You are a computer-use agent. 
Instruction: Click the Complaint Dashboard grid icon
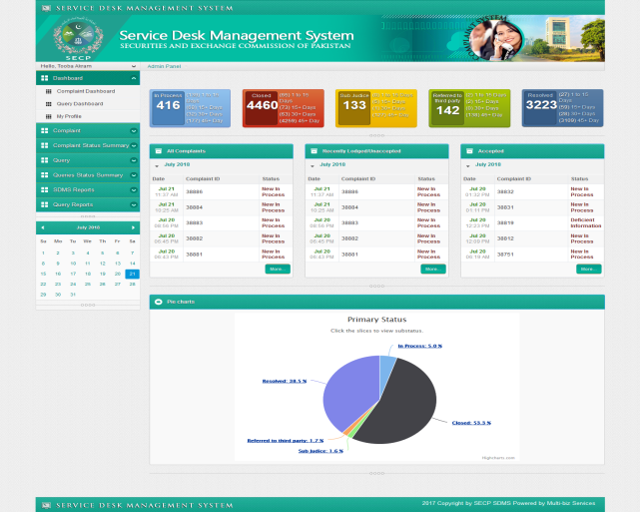(x=48, y=91)
